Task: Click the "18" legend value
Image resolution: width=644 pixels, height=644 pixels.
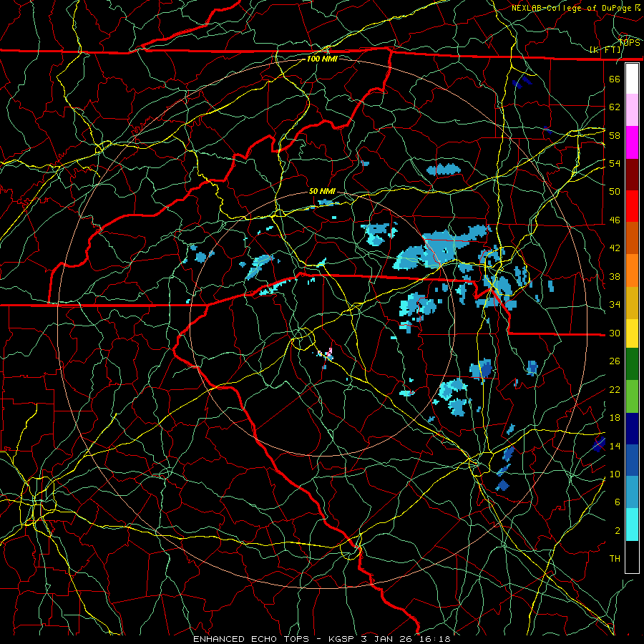Action: pos(615,418)
